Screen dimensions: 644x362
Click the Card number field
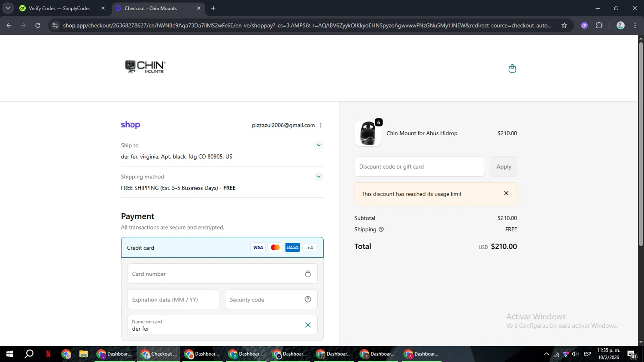coord(222,274)
